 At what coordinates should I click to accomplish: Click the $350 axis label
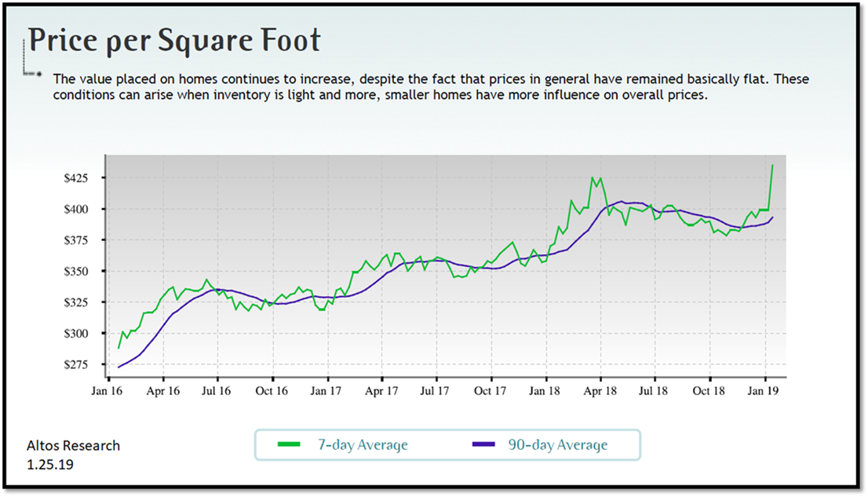pos(77,271)
